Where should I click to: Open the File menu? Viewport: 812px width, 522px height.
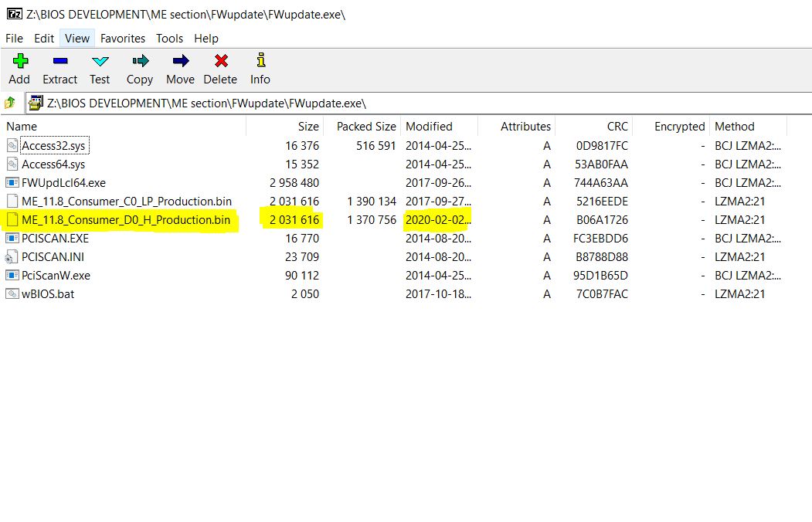pyautogui.click(x=14, y=39)
